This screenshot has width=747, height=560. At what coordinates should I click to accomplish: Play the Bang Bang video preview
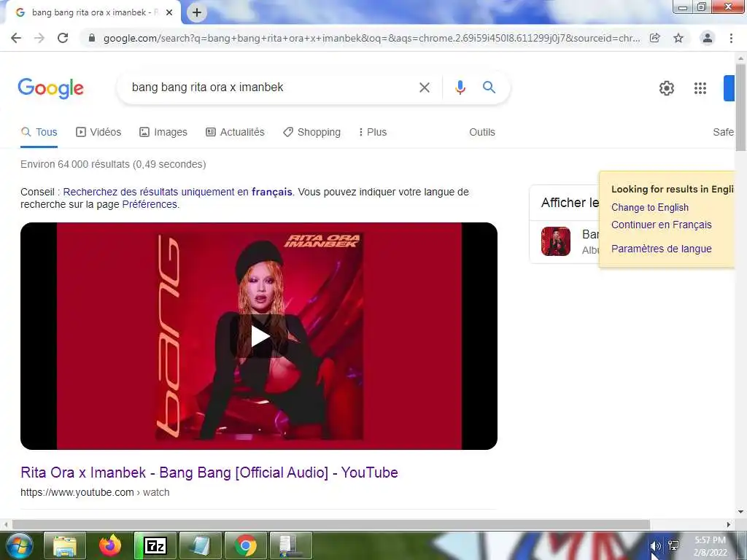[260, 336]
